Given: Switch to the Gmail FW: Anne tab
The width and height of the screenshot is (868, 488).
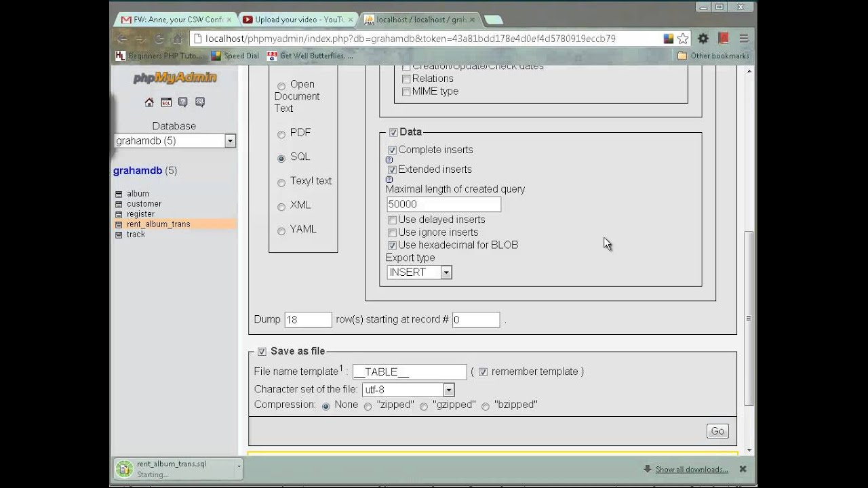Looking at the screenshot, I should 178,20.
